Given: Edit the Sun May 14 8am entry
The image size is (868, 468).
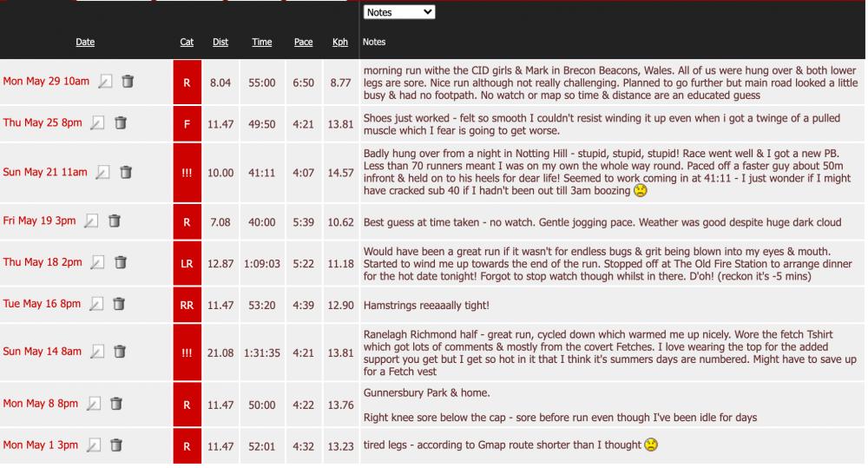Looking at the screenshot, I should 97,351.
